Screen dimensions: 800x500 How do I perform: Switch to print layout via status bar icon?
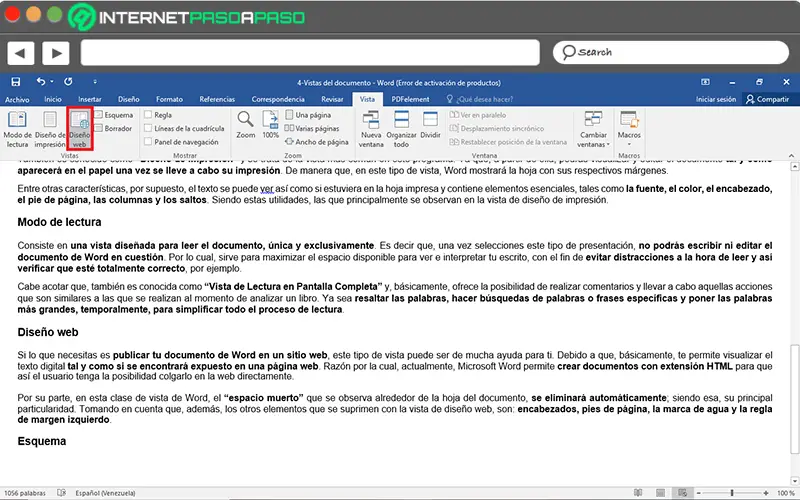pos(660,492)
